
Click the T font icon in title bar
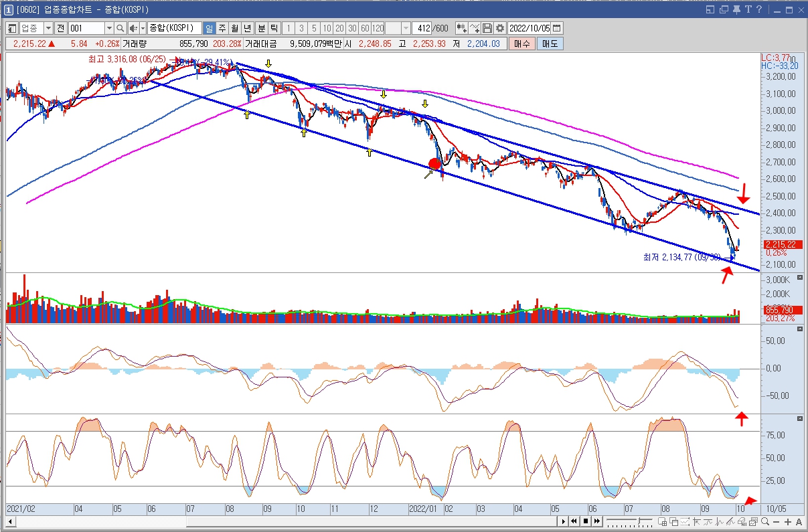[x=748, y=9]
